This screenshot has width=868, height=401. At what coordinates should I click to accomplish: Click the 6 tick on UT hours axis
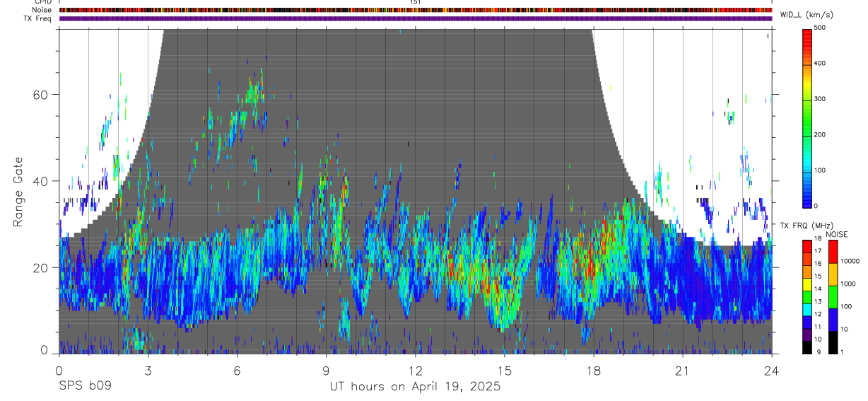tap(237, 371)
